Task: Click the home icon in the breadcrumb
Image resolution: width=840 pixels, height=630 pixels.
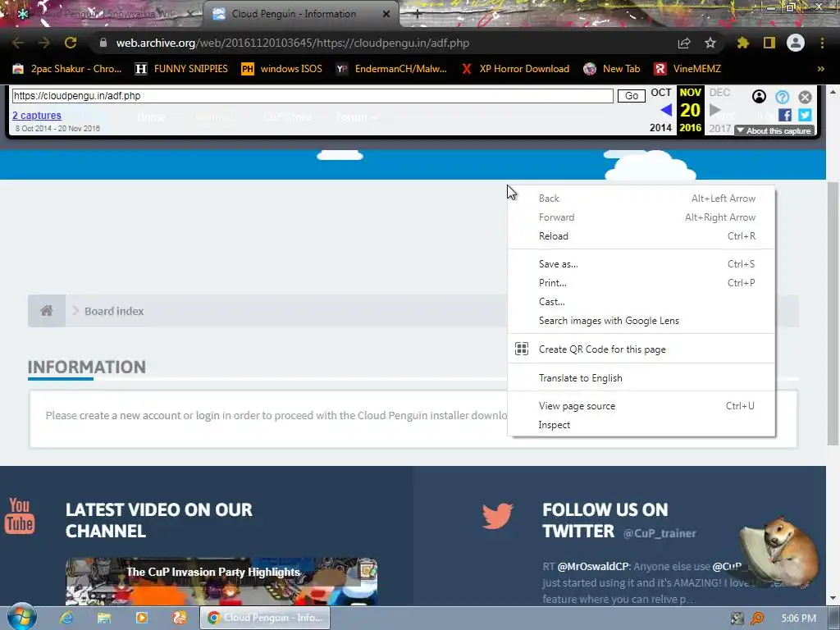Action: coord(47,311)
